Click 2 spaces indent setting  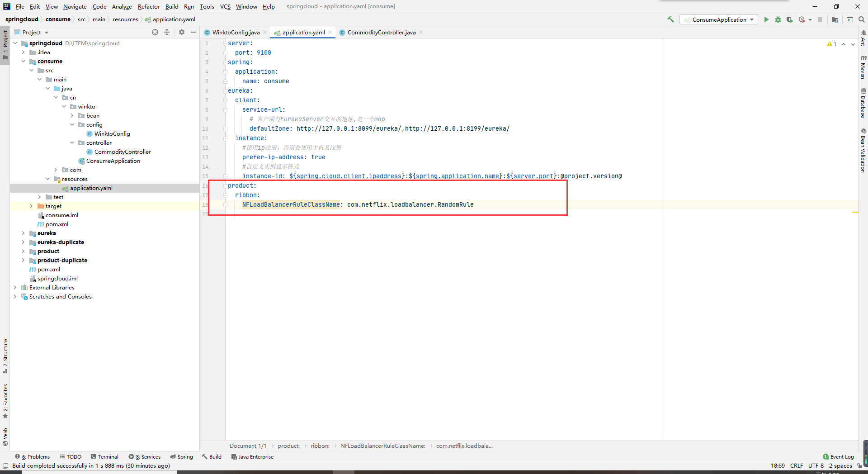pyautogui.click(x=840, y=466)
